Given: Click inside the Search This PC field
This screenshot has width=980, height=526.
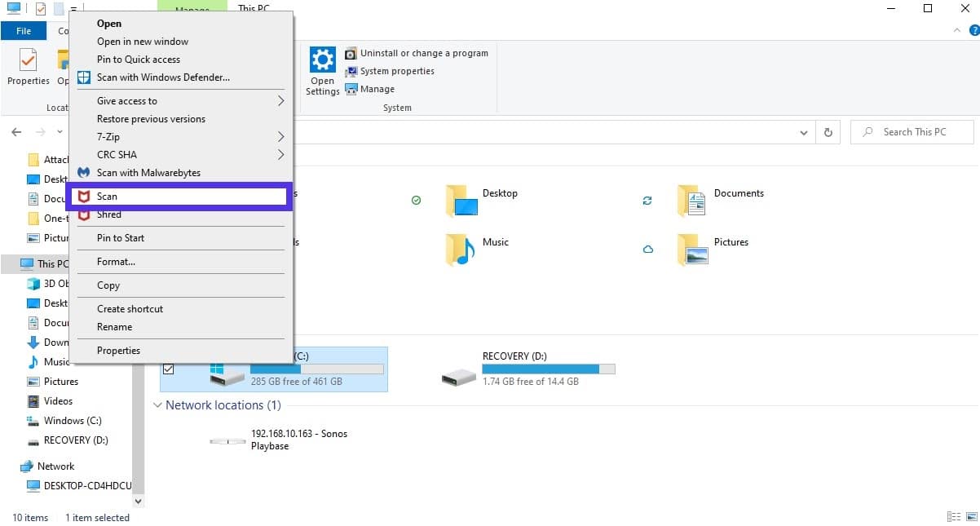Looking at the screenshot, I should click(912, 131).
